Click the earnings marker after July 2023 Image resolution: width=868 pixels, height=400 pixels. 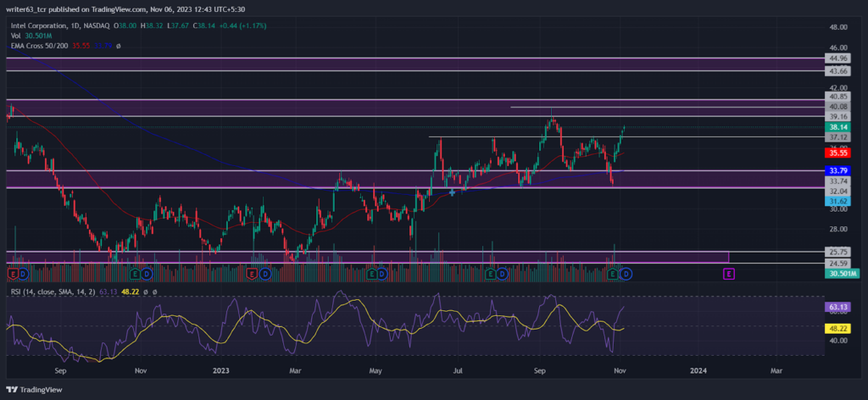pyautogui.click(x=490, y=274)
